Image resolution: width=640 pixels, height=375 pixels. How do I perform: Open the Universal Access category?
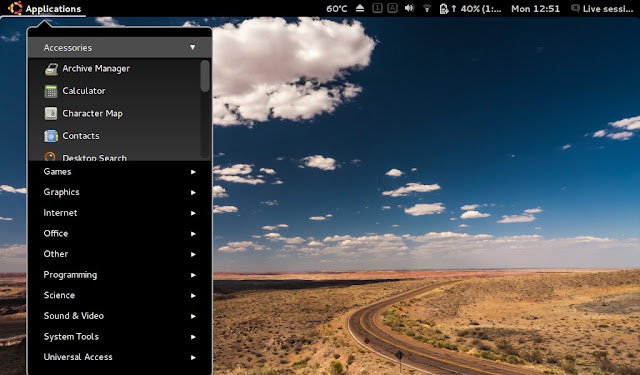coord(120,357)
